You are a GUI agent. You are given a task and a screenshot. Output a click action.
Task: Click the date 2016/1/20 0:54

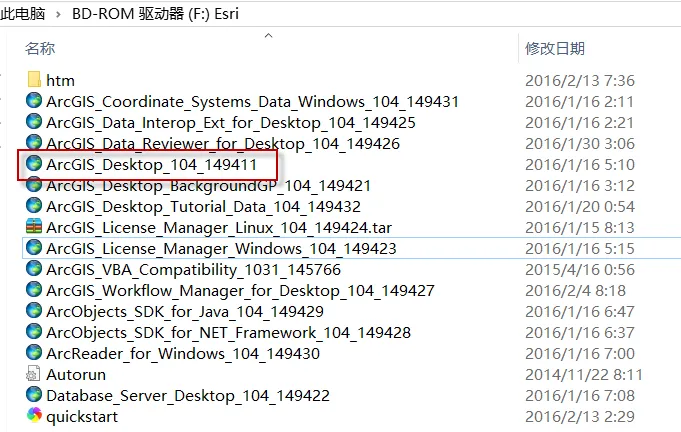(x=580, y=207)
